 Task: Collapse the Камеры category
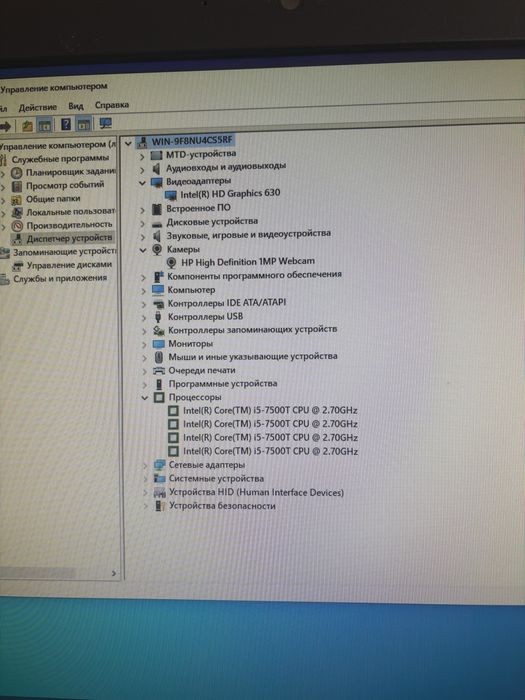(x=143, y=250)
